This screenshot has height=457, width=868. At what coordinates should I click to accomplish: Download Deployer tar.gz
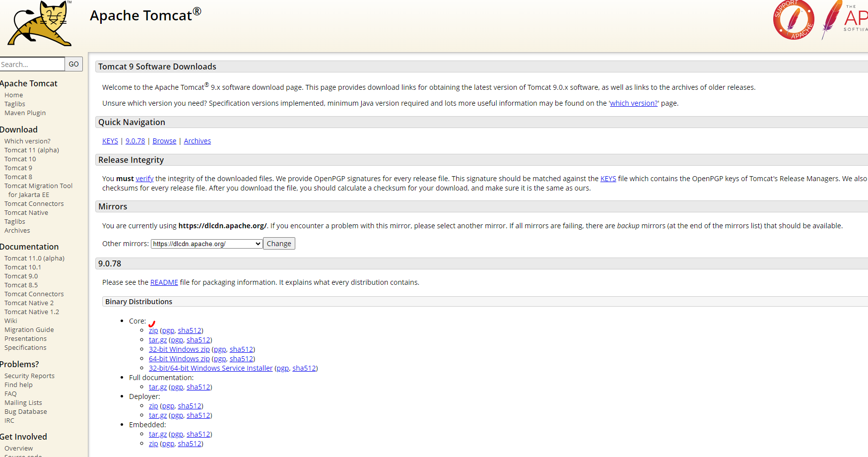(x=158, y=415)
